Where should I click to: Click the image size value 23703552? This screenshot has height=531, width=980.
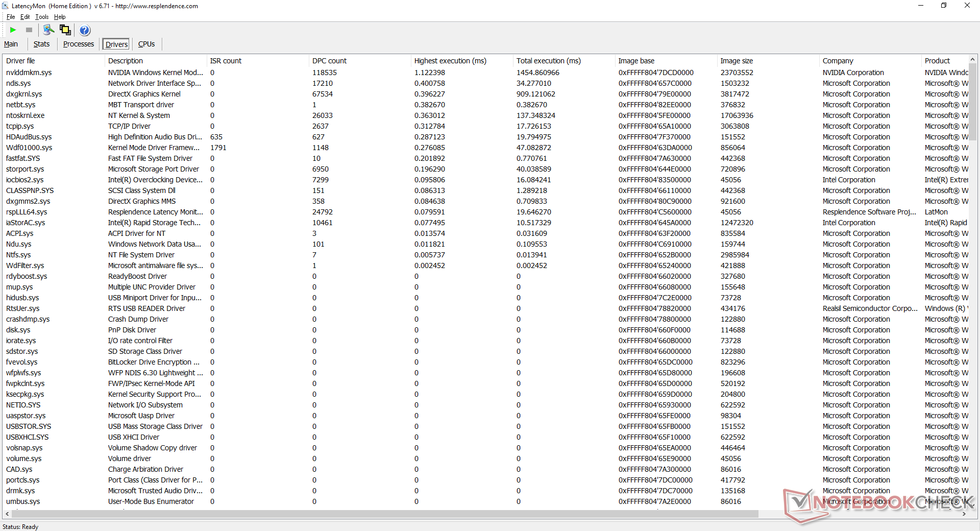737,73
